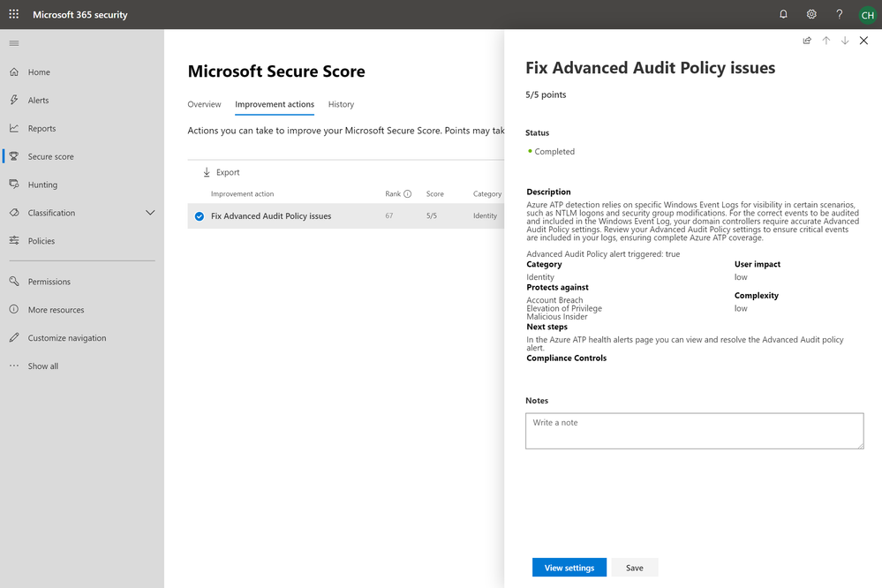
Task: Open the settings gear in header
Action: (x=811, y=14)
